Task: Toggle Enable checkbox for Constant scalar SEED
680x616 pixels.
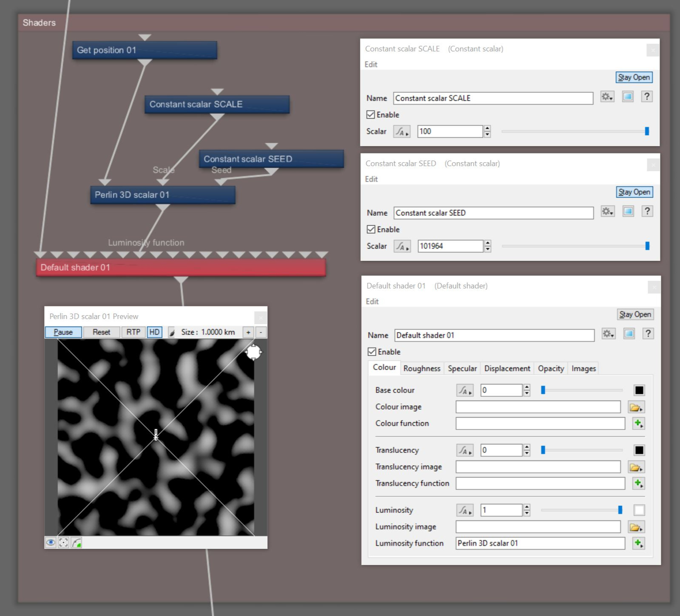Action: (371, 229)
